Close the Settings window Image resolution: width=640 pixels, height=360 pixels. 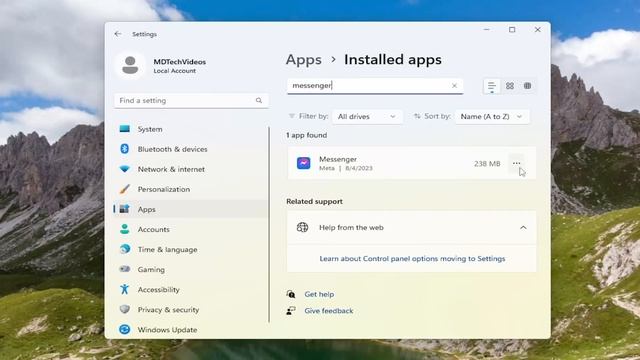click(x=538, y=30)
